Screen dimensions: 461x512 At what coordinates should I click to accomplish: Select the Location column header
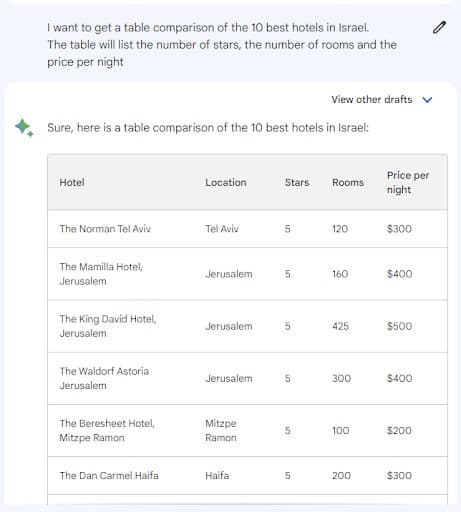pyautogui.click(x=226, y=182)
